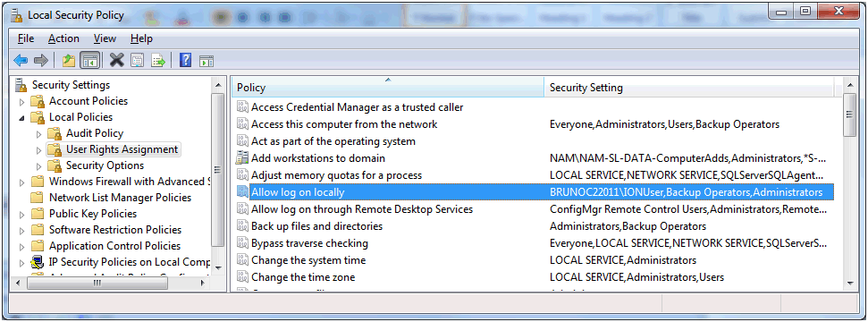Viewport: 868px width, 322px height.
Task: Click the Delete X toolbar icon
Action: (x=116, y=60)
